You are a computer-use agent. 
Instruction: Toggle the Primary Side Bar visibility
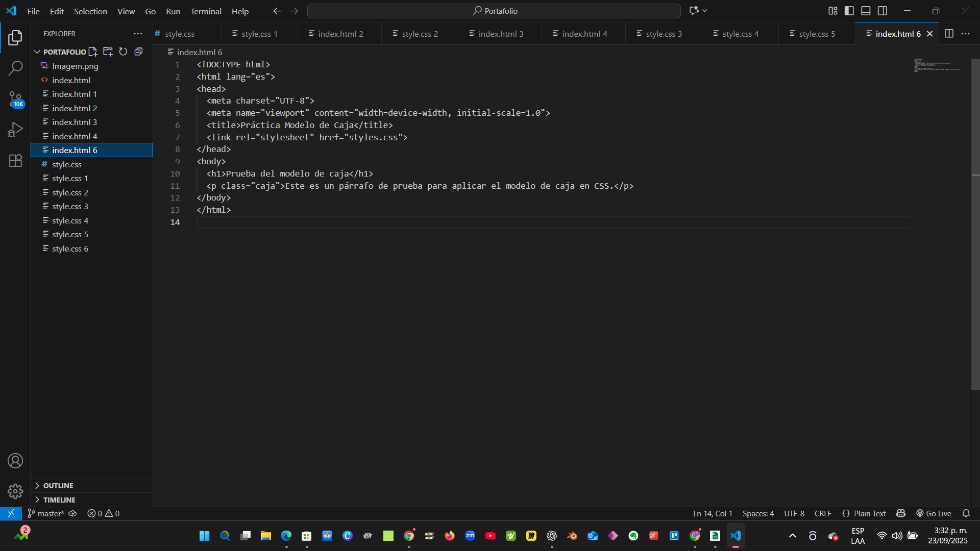[x=849, y=11]
